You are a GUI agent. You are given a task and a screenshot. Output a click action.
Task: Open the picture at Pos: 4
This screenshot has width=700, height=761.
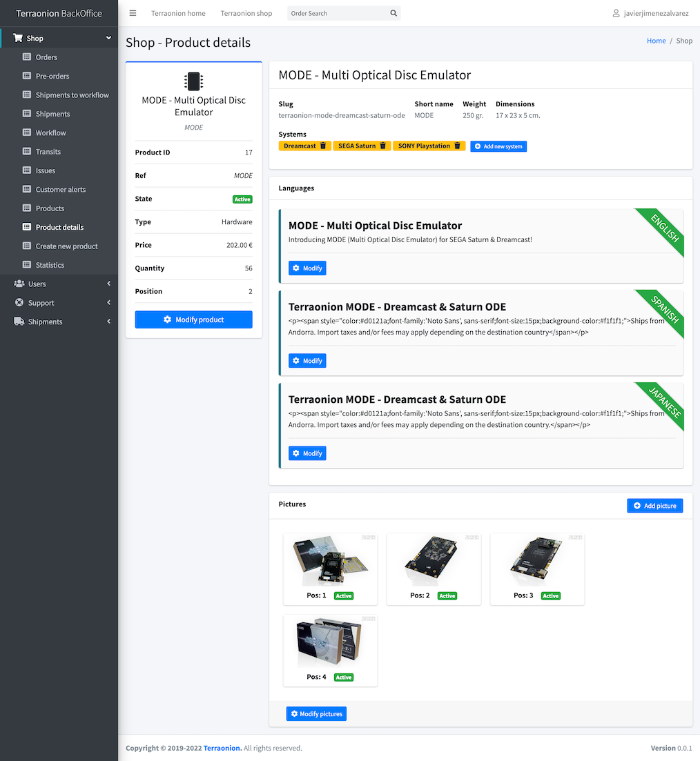(331, 642)
